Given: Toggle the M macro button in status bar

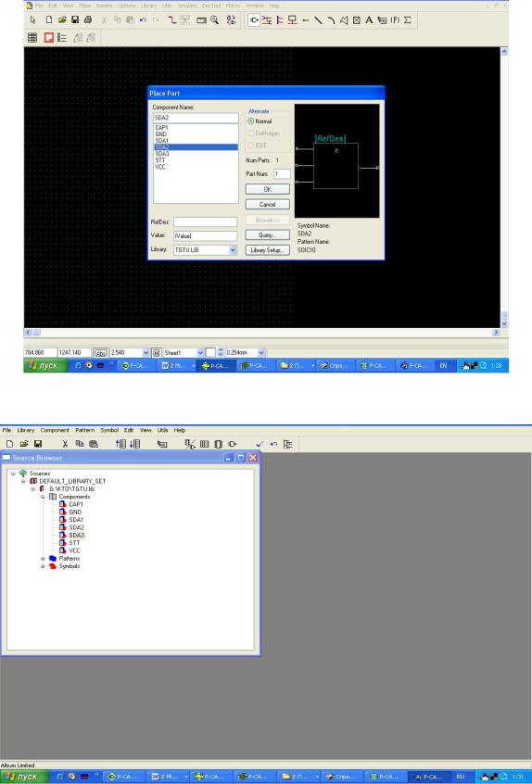Looking at the screenshot, I should pos(156,352).
